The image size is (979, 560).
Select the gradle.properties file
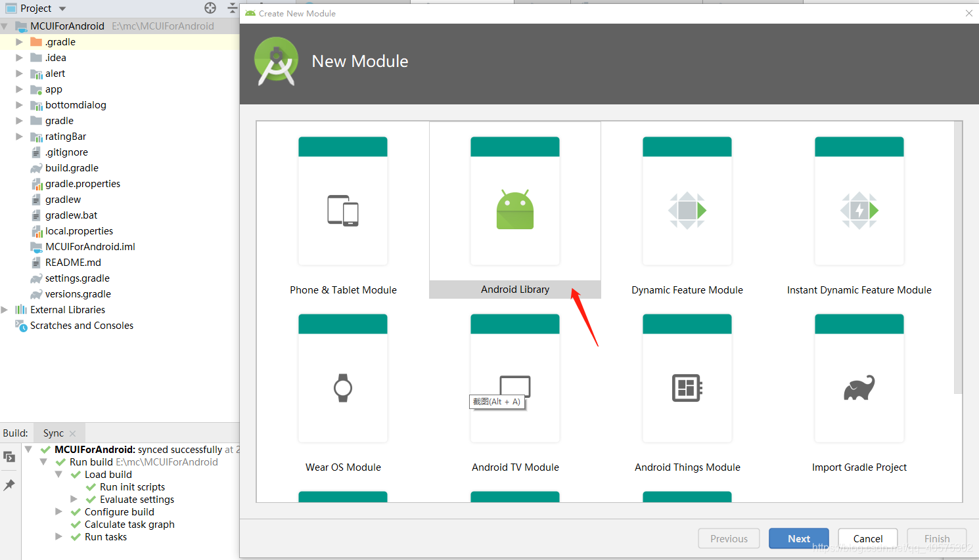point(83,184)
